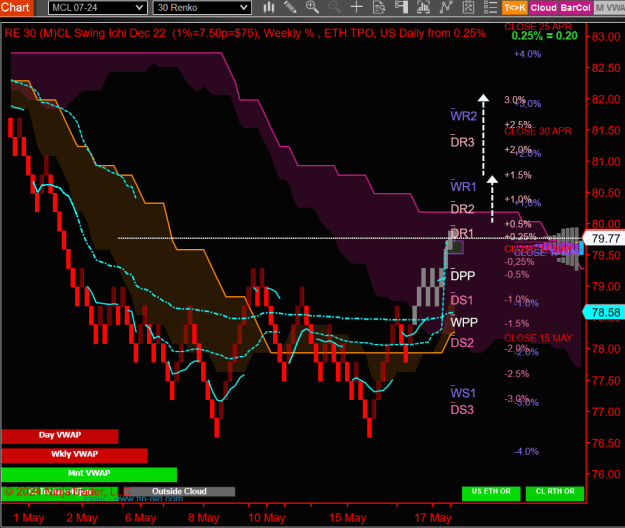Click the DS2 pivot label
This screenshot has height=528, width=625.
(x=462, y=342)
